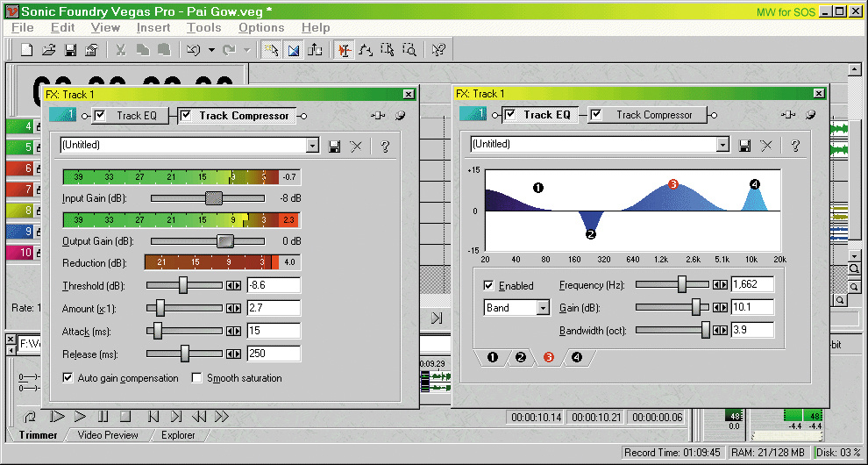Screen dimensions: 868x465
Task: Toggle Auto gain compensation checkbox
Action: click(68, 378)
